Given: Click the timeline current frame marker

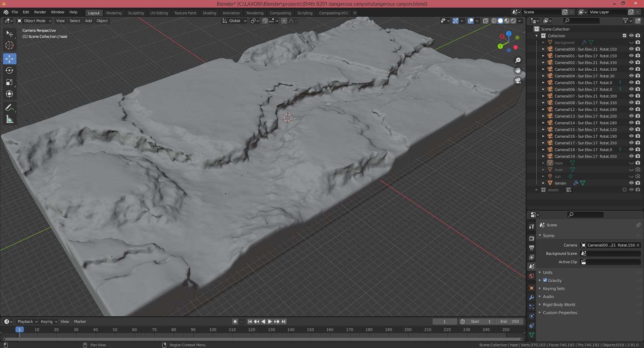Looking at the screenshot, I should 19,330.
